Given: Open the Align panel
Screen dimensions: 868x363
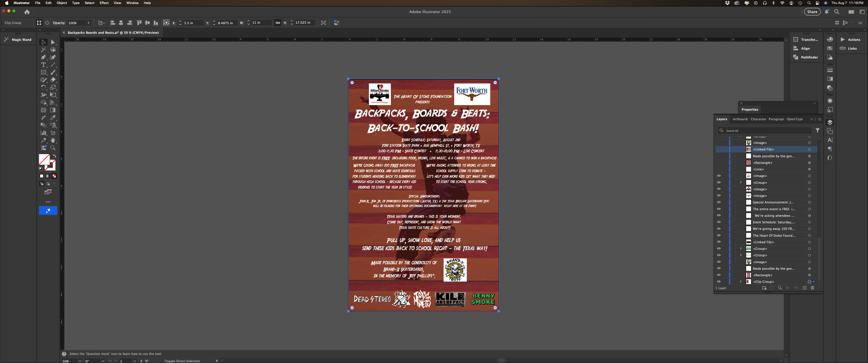Looking at the screenshot, I should (801, 48).
